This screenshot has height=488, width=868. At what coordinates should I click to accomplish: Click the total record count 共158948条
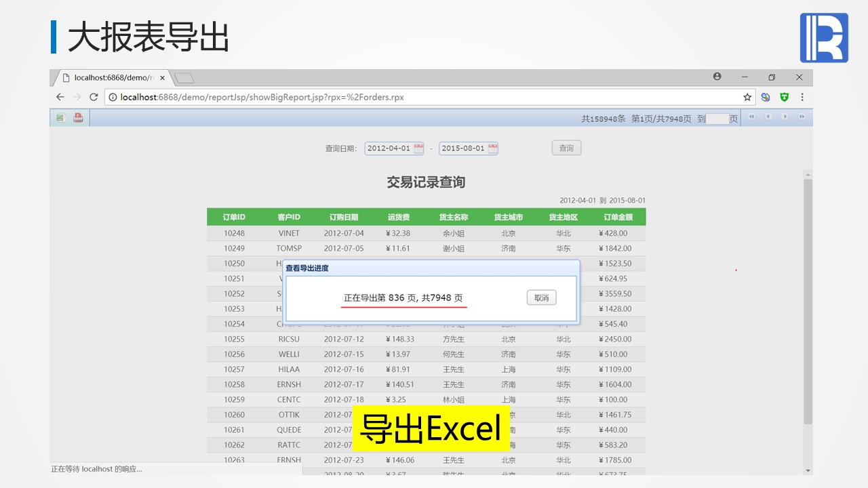tap(604, 119)
